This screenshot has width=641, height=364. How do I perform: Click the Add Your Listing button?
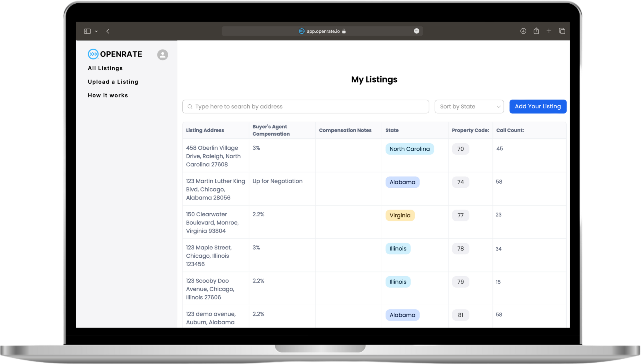(538, 106)
